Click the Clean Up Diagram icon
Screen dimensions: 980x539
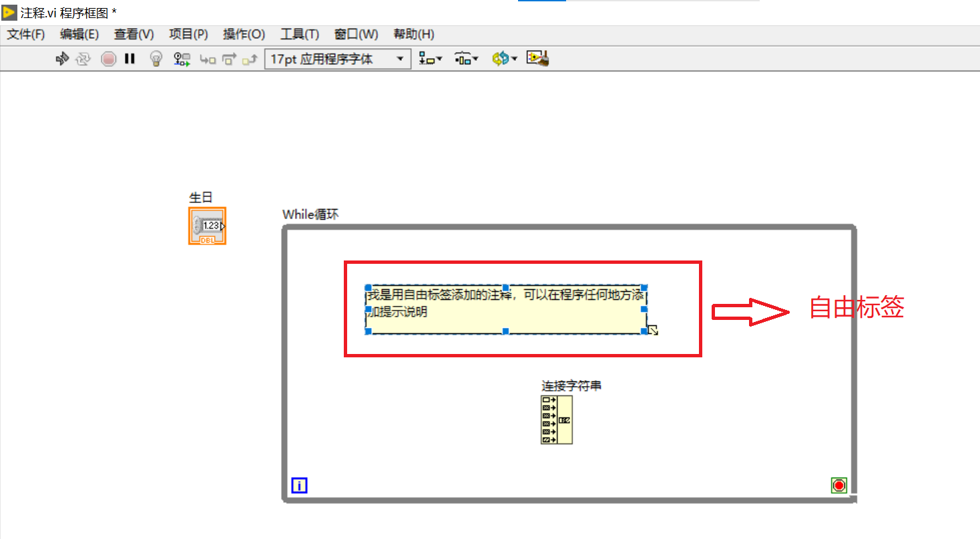[537, 59]
